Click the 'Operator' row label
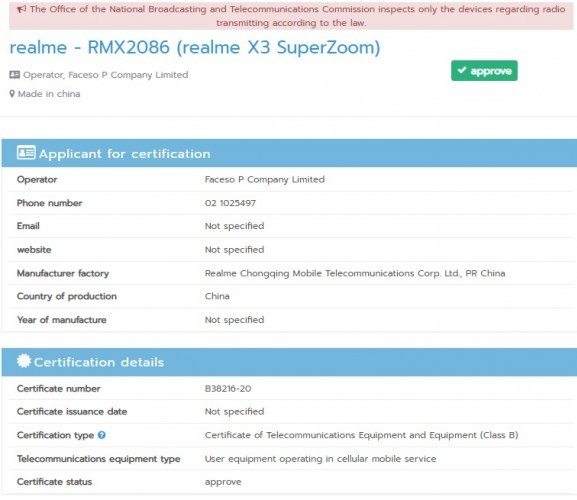Screen dimensions: 577x500 coord(37,180)
